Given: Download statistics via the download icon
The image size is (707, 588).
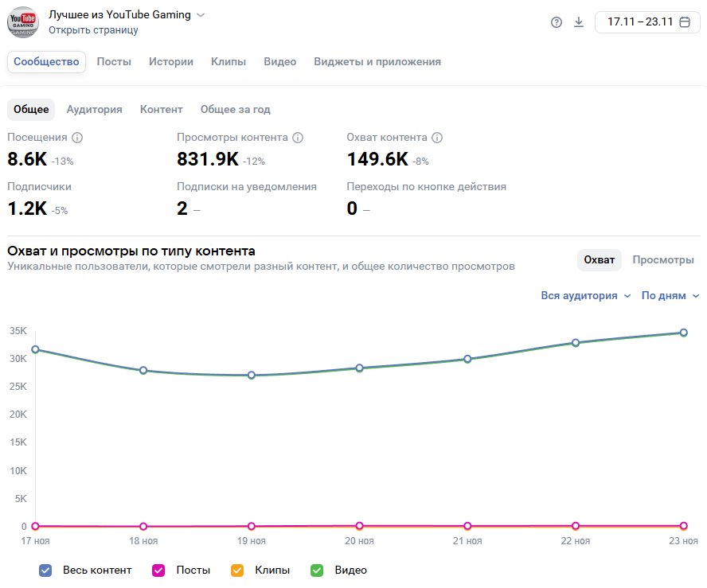Looking at the screenshot, I should point(579,22).
